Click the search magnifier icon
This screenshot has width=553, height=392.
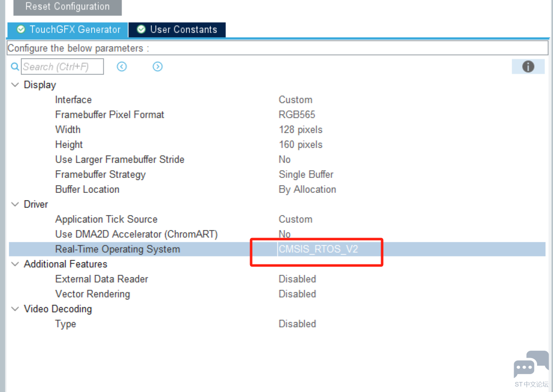pyautogui.click(x=15, y=67)
